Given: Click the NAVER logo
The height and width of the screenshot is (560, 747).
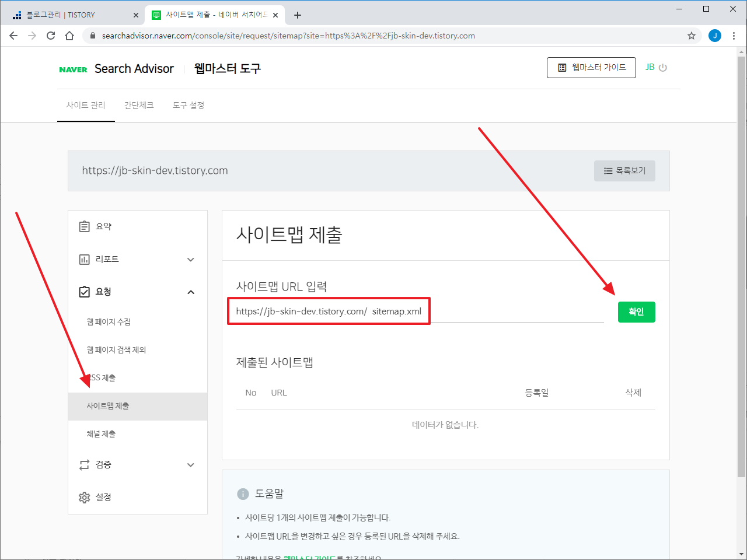Looking at the screenshot, I should (x=73, y=69).
